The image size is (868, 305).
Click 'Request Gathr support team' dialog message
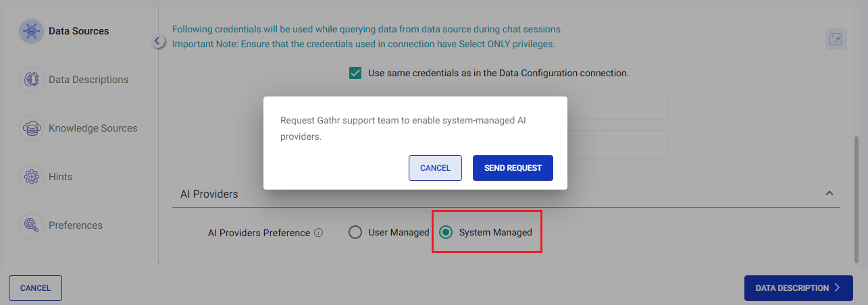pos(403,128)
